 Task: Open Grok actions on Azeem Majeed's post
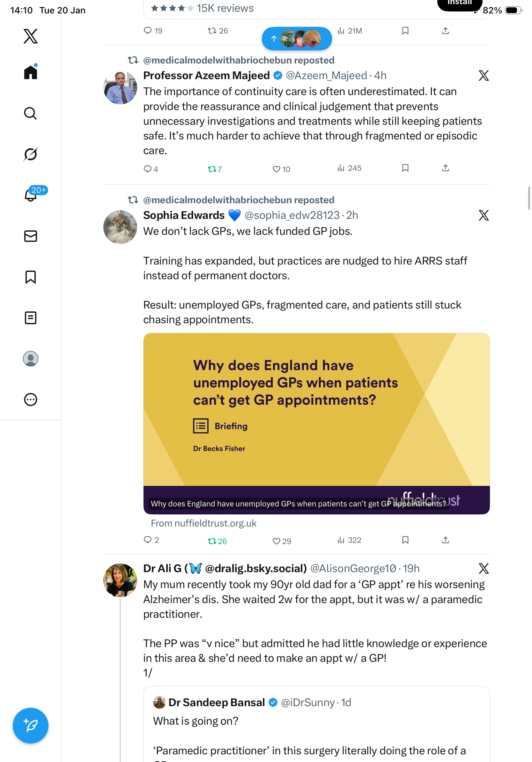[484, 76]
